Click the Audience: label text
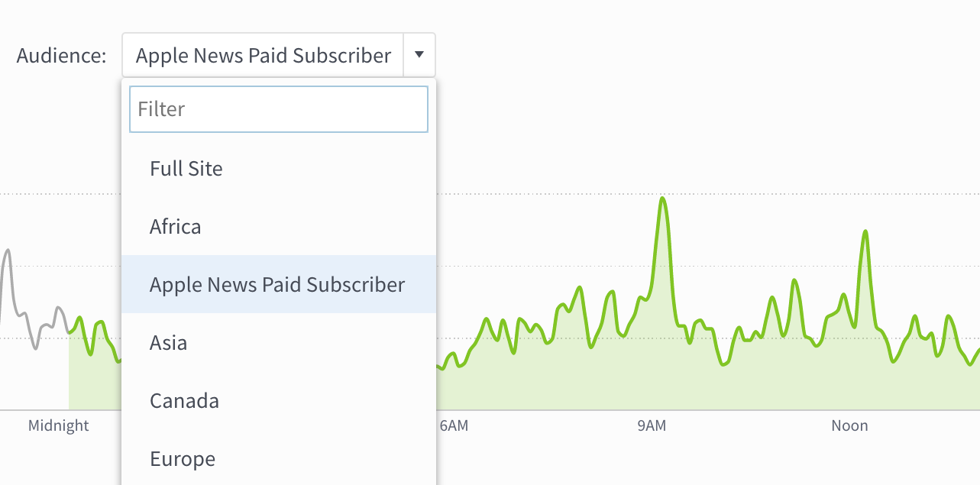The width and height of the screenshot is (980, 485). (62, 56)
